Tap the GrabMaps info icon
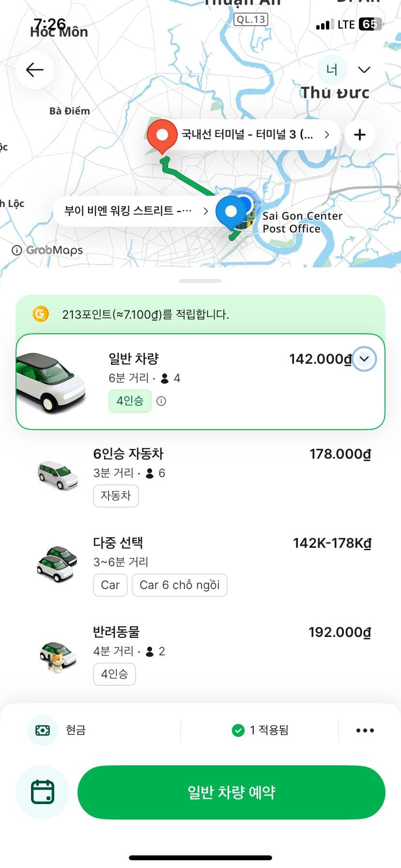This screenshot has width=401, height=868. (17, 250)
